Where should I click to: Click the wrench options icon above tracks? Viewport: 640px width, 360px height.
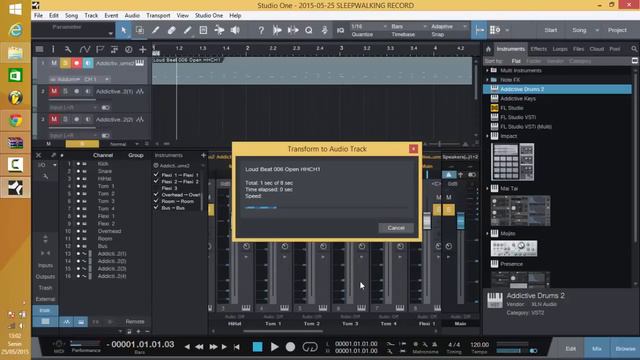[x=68, y=49]
